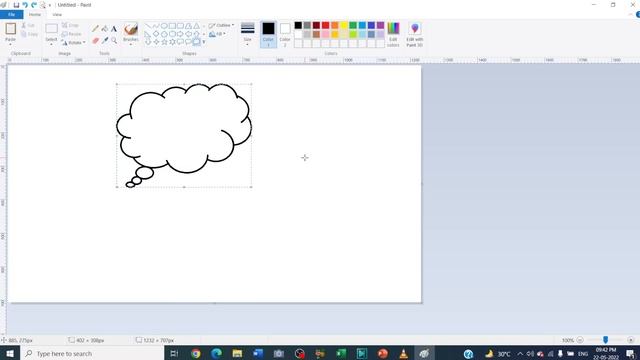Screen dimensions: 640x360
Task: Choose the Oval shape
Action: tap(164, 26)
